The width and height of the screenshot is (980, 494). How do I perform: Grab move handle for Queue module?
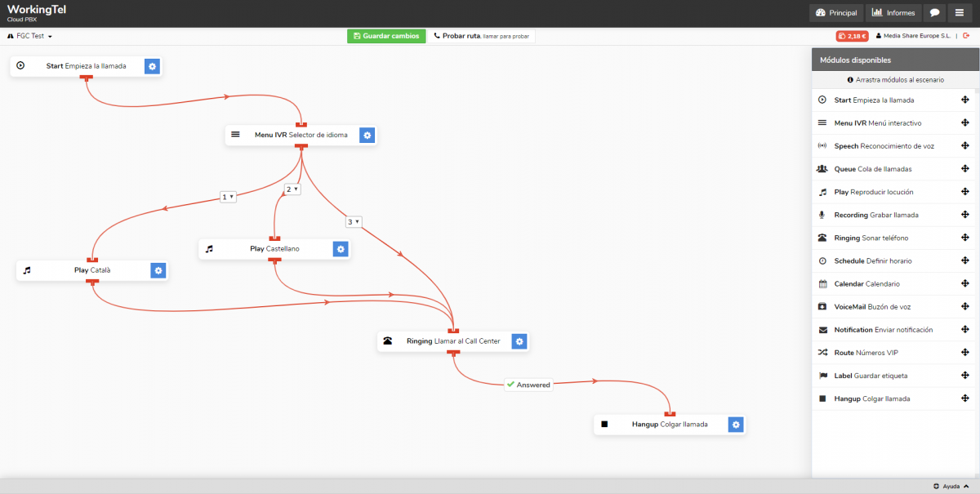pyautogui.click(x=965, y=169)
